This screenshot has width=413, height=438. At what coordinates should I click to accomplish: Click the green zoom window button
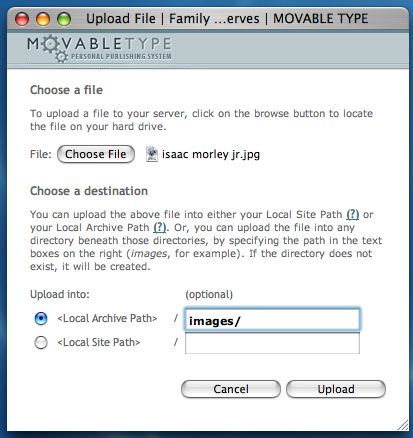(x=64, y=19)
